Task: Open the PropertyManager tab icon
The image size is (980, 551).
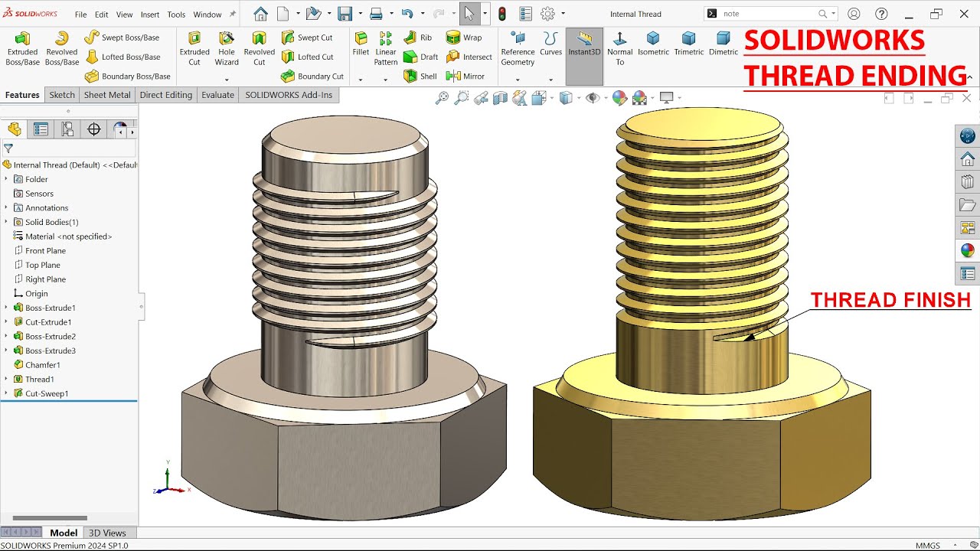Action: click(x=41, y=129)
